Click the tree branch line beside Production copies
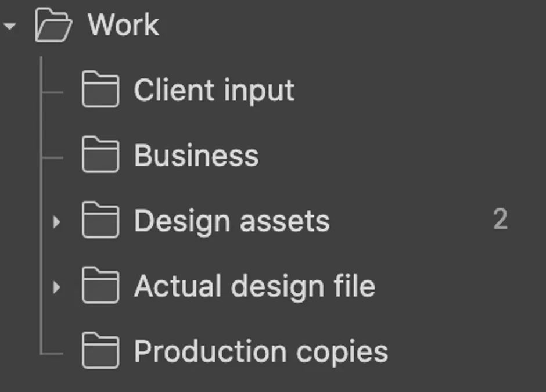This screenshot has height=392, width=546. pos(52,354)
